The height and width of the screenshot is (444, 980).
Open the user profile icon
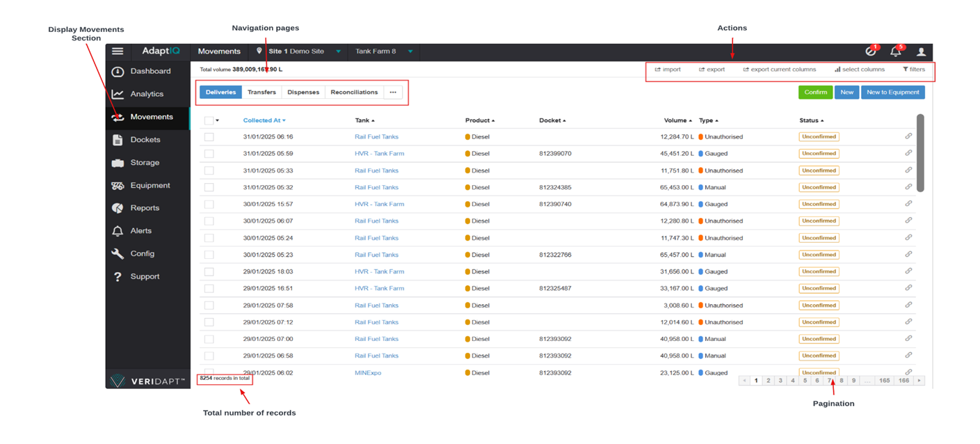click(921, 51)
